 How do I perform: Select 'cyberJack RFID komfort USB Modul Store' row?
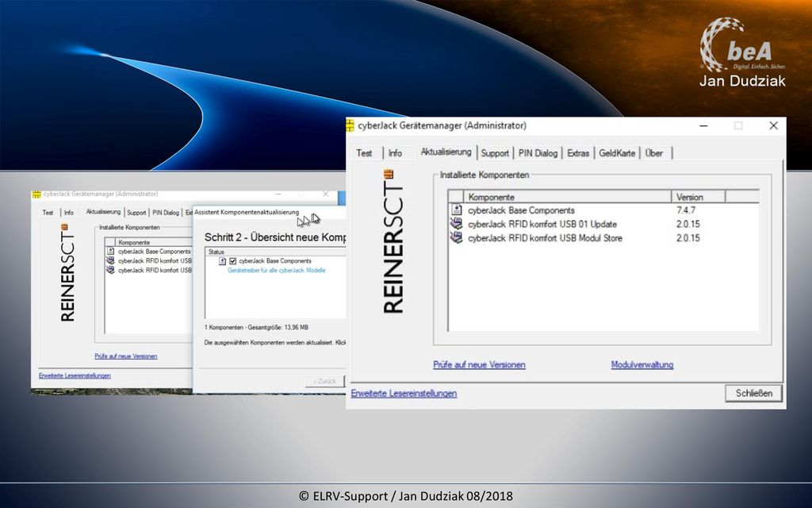545,238
